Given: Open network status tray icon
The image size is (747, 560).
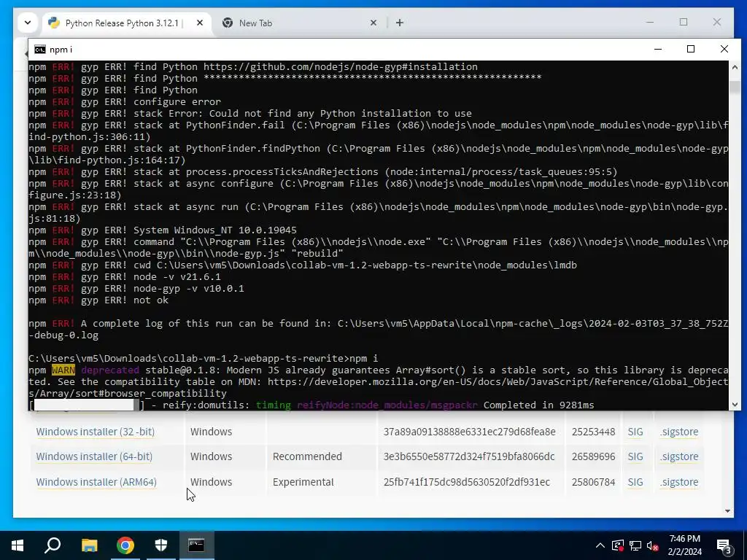Looking at the screenshot, I should [x=635, y=545].
